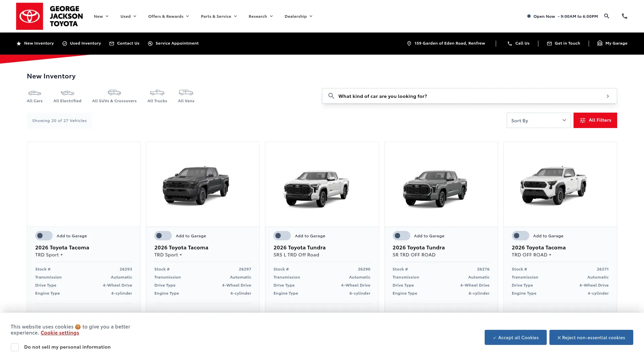The width and height of the screenshot is (644, 362).
Task: Click the Get in Touch envelope icon
Action: pos(549,44)
